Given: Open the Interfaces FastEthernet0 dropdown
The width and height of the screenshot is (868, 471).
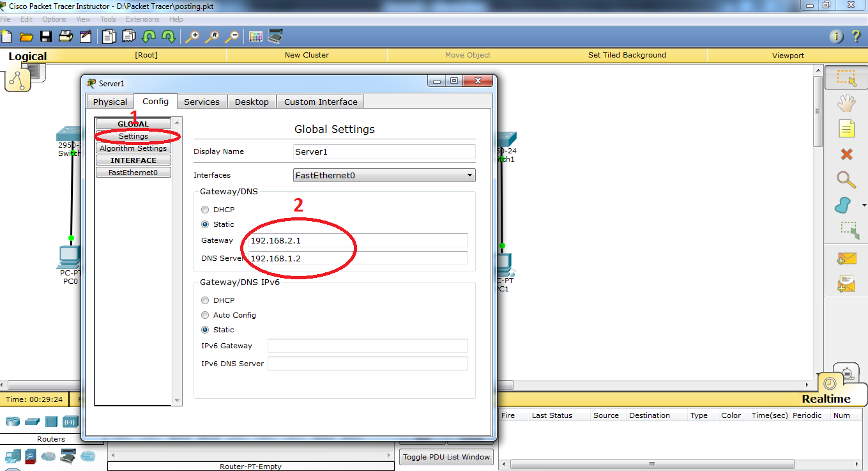Looking at the screenshot, I should tap(384, 175).
